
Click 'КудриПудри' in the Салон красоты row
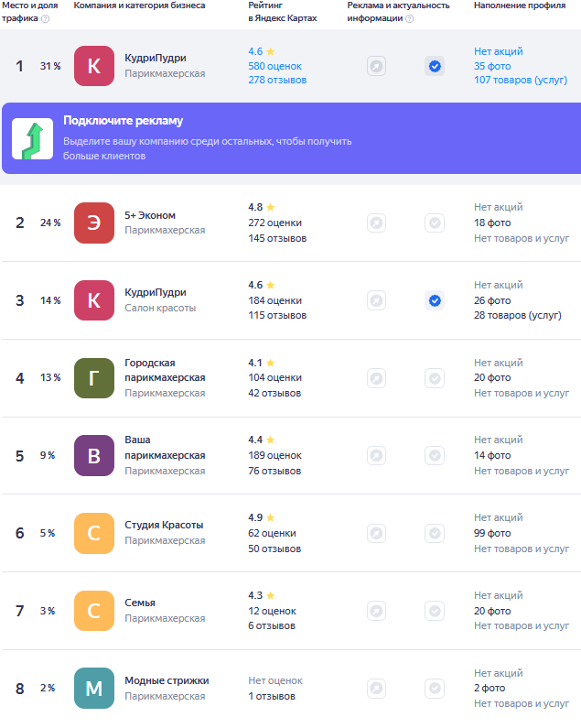pyautogui.click(x=156, y=292)
